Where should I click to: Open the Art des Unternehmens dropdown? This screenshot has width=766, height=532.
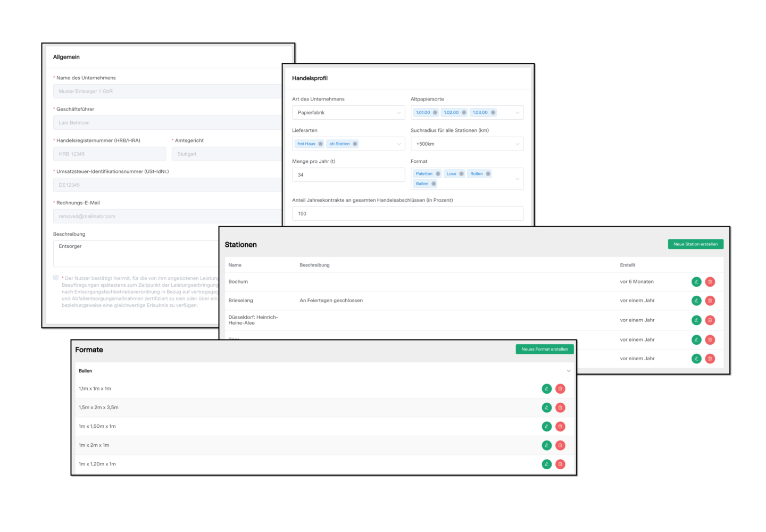(348, 113)
